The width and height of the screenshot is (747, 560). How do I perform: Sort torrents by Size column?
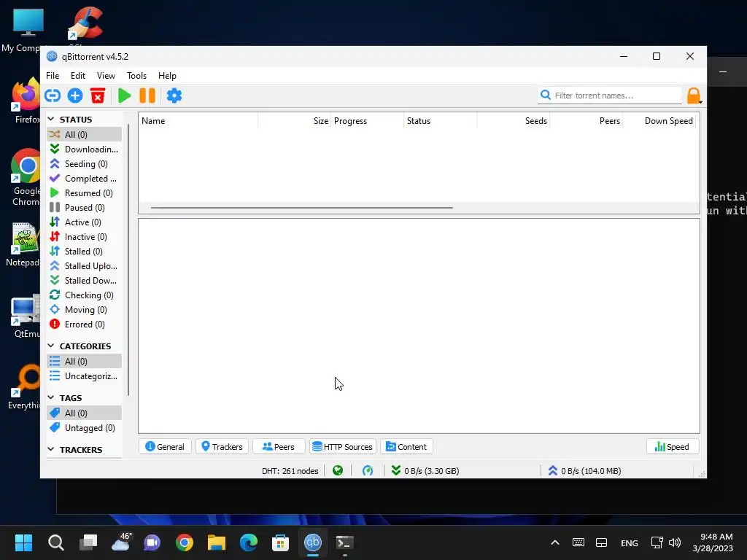[x=295, y=121]
